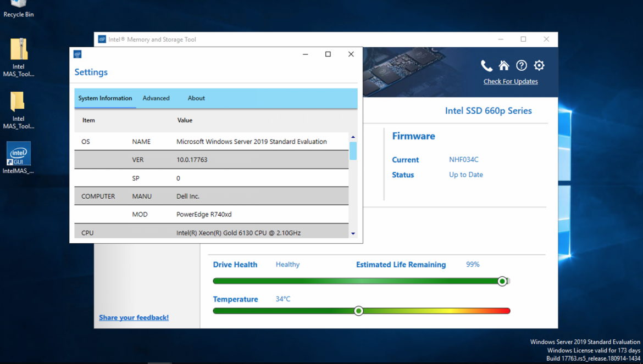Maximize the Settings window
This screenshot has width=643, height=364.
328,54
